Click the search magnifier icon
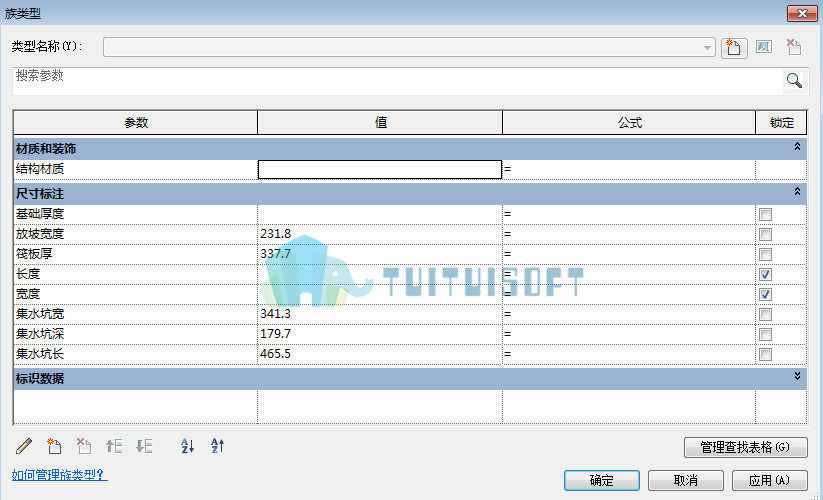The height and width of the screenshot is (500, 823). 794,80
